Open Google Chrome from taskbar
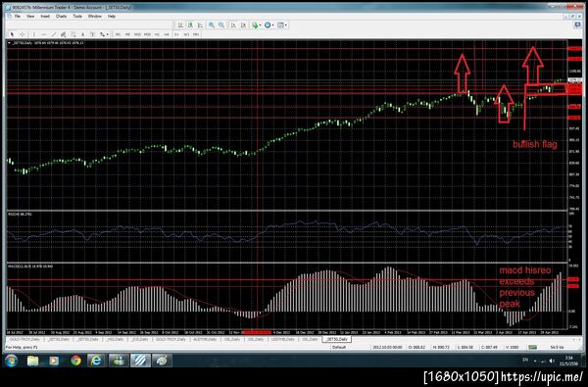This screenshot has height=387, width=588. (x=75, y=361)
